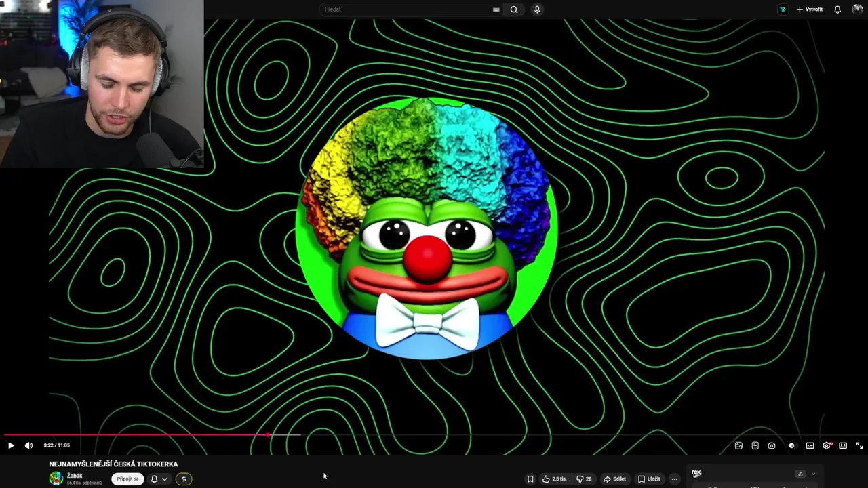Click the Uložit save button
Viewport: 868px width, 488px height.
pos(649,479)
